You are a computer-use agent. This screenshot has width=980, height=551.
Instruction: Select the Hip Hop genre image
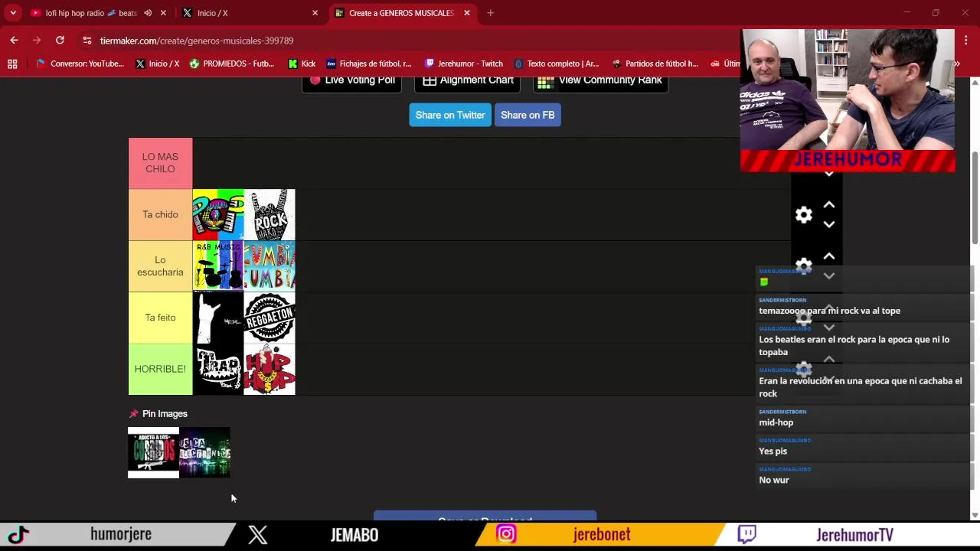269,369
